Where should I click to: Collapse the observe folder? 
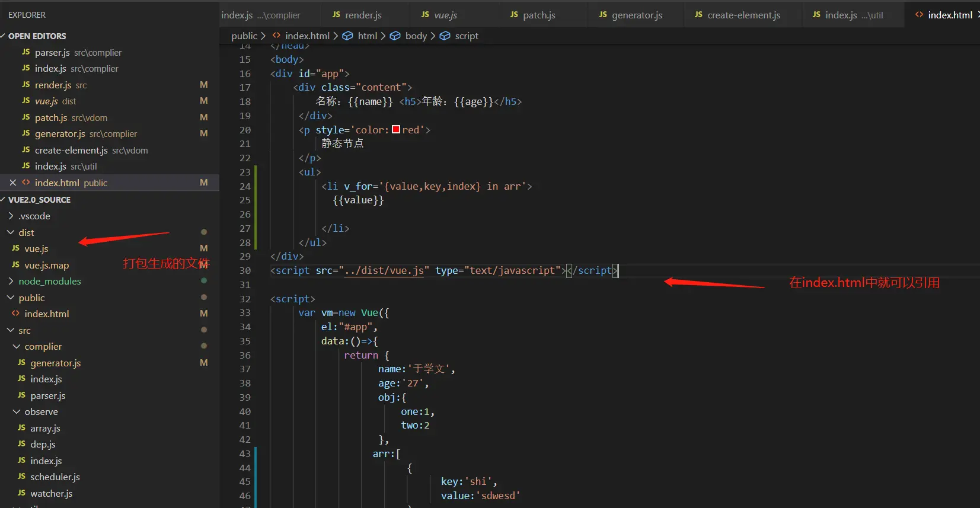[x=17, y=411]
